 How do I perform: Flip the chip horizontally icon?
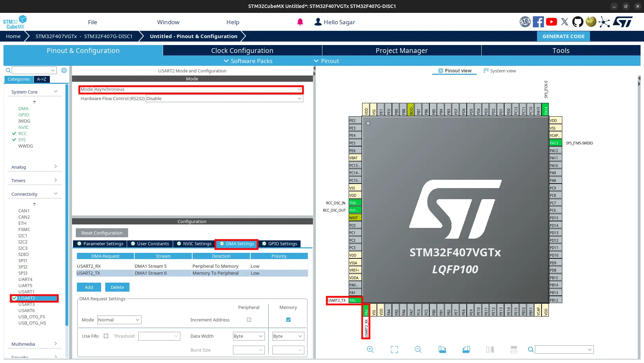pos(490,349)
